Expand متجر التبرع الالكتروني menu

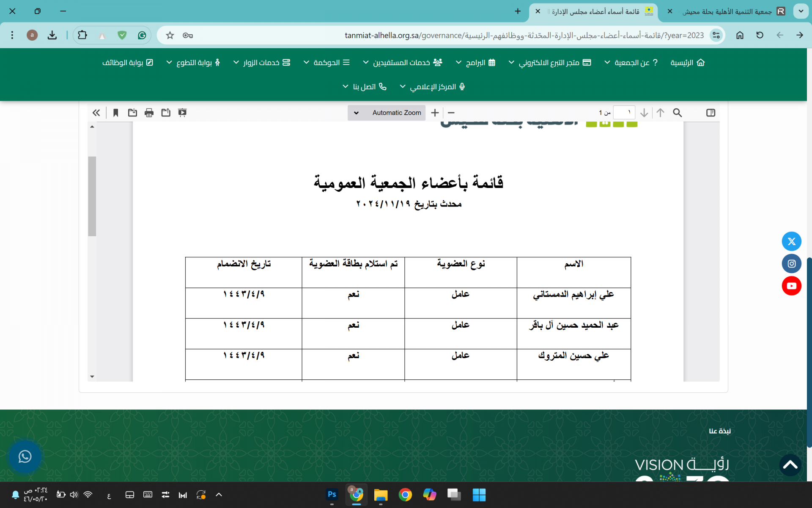pos(549,63)
